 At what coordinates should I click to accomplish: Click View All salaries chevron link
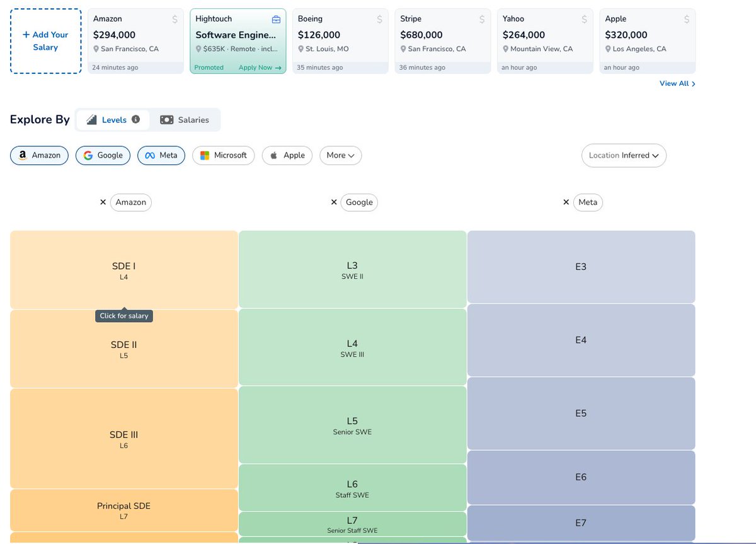pos(677,83)
